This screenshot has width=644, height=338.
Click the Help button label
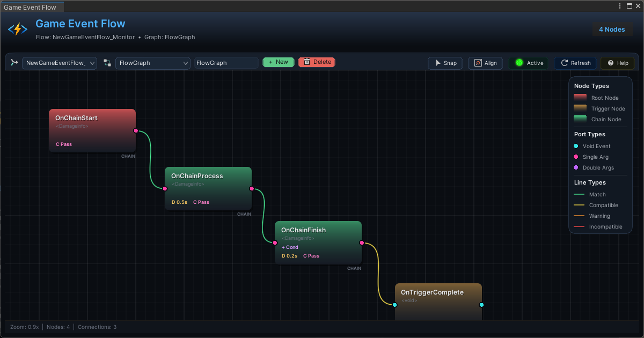point(623,63)
